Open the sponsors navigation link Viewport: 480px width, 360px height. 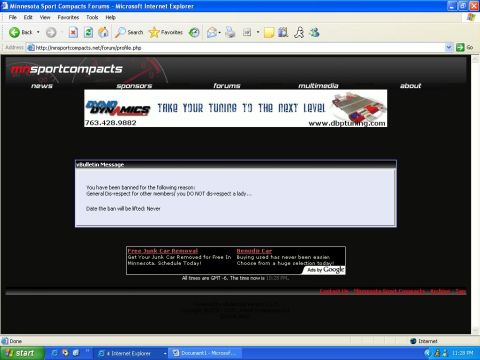134,86
